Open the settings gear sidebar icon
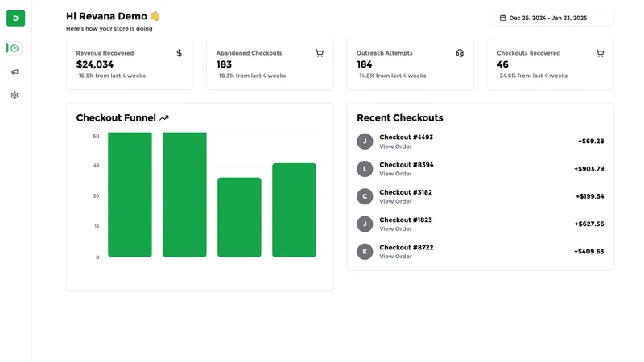Image resolution: width=644 pixels, height=362 pixels. pyautogui.click(x=14, y=95)
